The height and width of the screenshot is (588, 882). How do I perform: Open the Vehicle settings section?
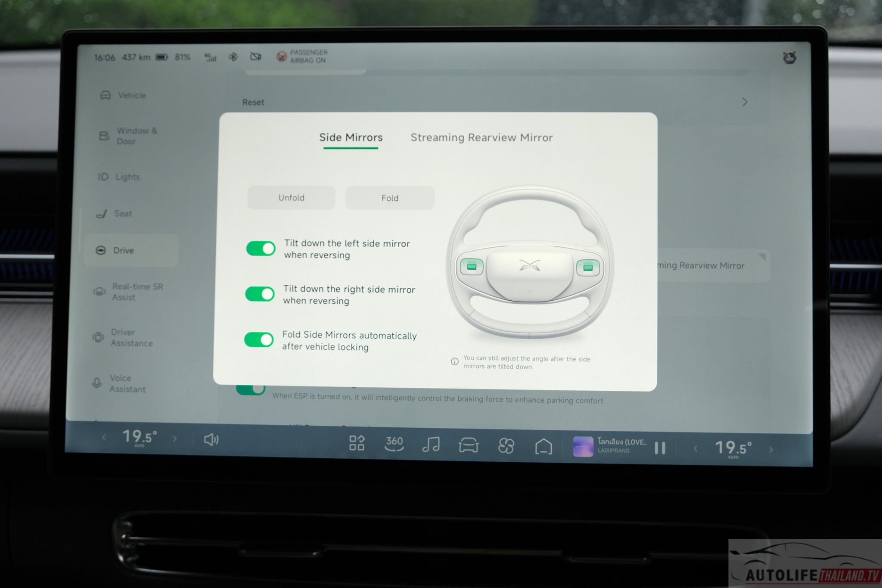coord(123,95)
